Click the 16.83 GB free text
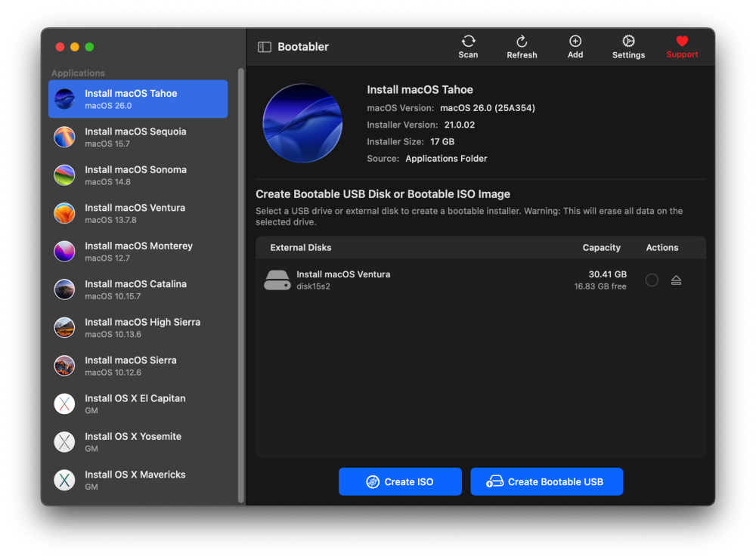 click(600, 286)
